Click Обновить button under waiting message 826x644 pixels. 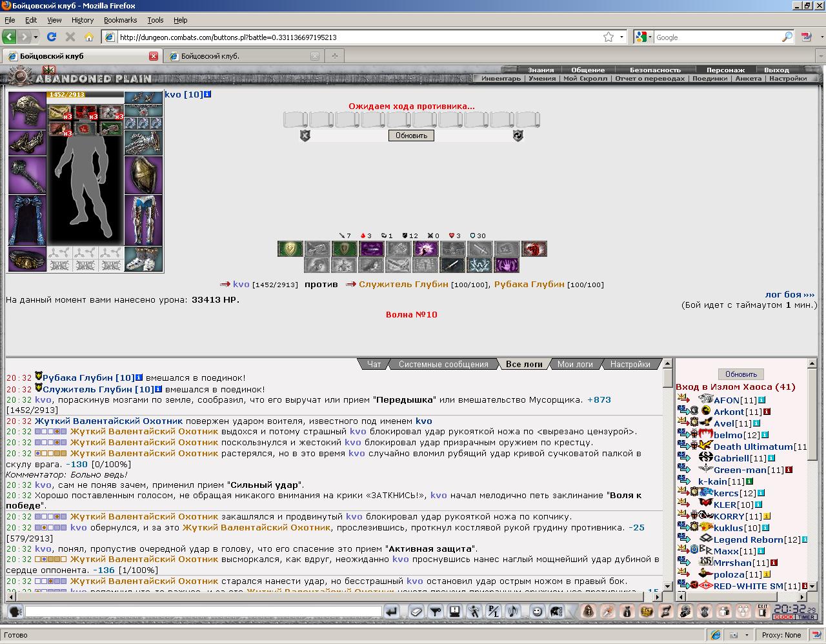[411, 136]
